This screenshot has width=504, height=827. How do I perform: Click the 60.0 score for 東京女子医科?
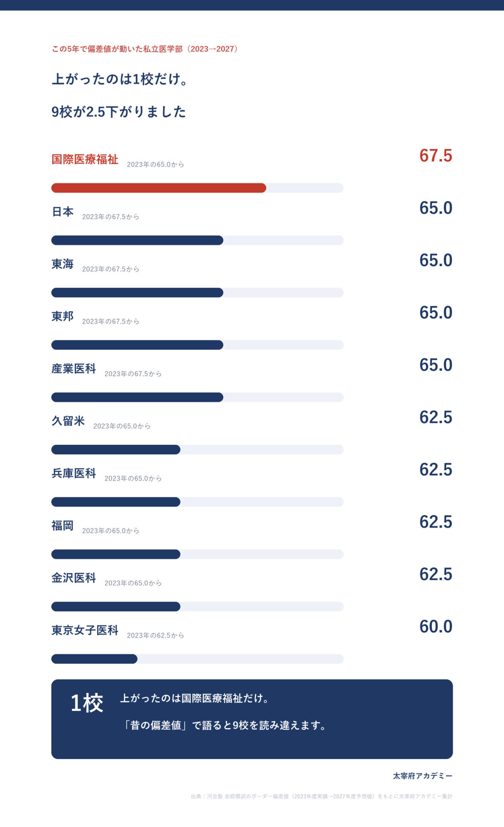point(436,627)
